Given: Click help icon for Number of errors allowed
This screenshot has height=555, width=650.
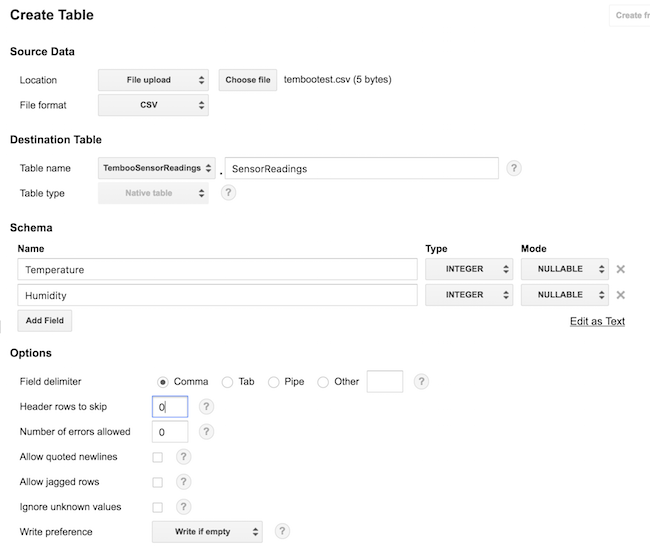Looking at the screenshot, I should pos(206,432).
